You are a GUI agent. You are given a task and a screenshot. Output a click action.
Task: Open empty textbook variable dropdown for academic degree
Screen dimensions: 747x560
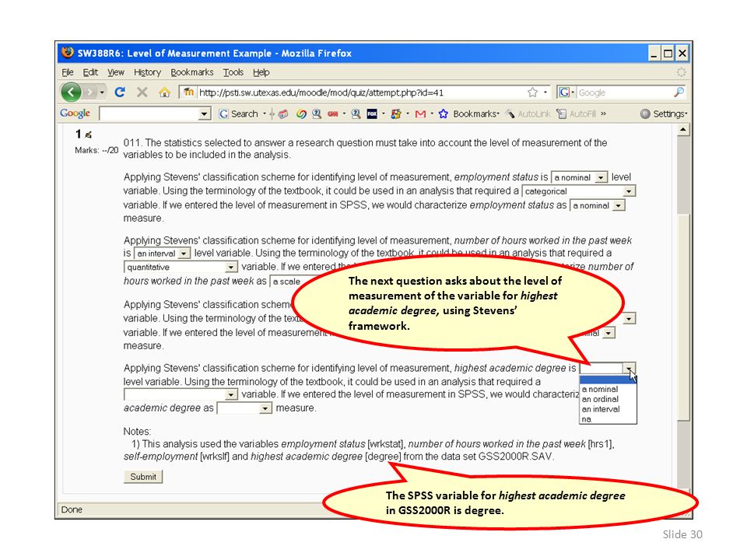pyautogui.click(x=181, y=394)
